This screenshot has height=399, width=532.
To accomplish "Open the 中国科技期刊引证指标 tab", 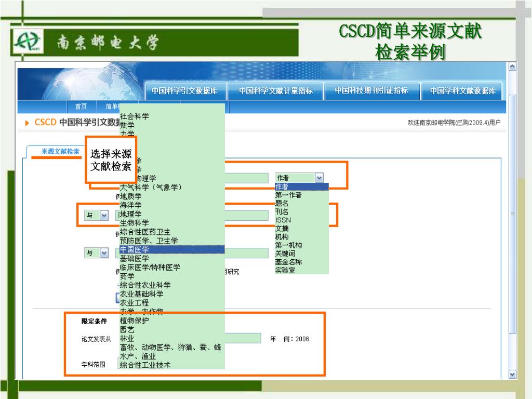I will tap(371, 90).
